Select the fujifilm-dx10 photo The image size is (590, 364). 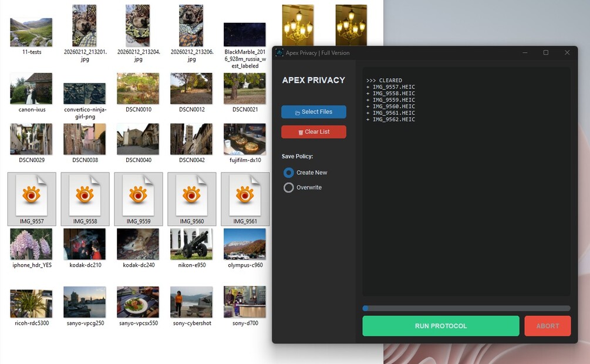click(245, 139)
